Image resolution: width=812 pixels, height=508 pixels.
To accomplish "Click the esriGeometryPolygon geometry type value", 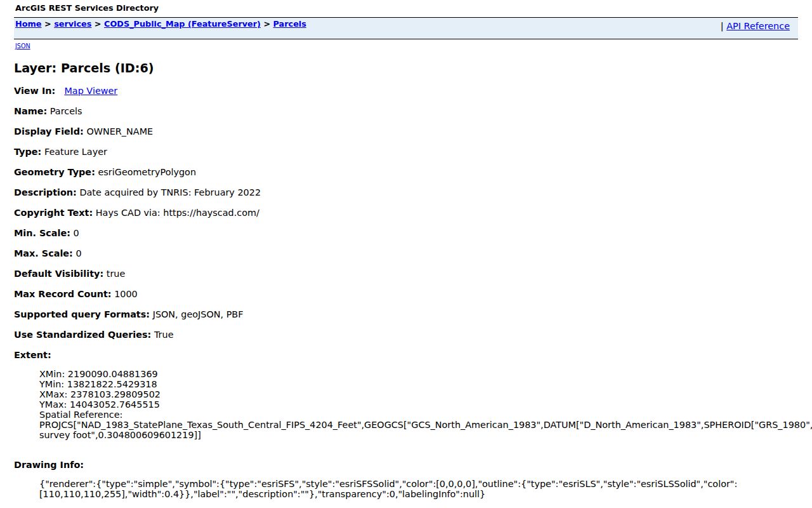I will (x=147, y=172).
